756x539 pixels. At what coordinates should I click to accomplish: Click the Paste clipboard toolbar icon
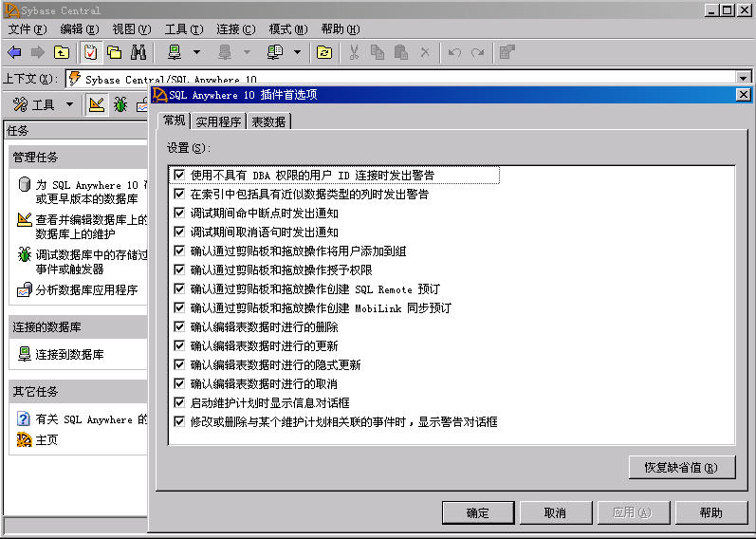tap(401, 52)
